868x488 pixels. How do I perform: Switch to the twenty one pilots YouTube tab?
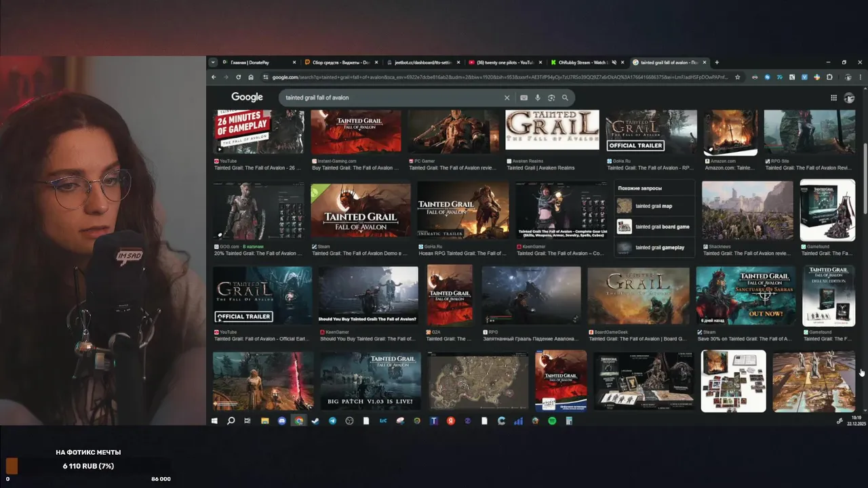pos(506,62)
